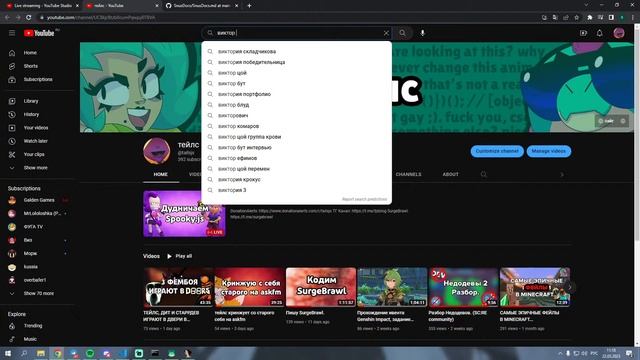Open the 'Недодевы 2 Разбор' video thumbnail
640x360 pixels.
pyautogui.click(x=463, y=287)
